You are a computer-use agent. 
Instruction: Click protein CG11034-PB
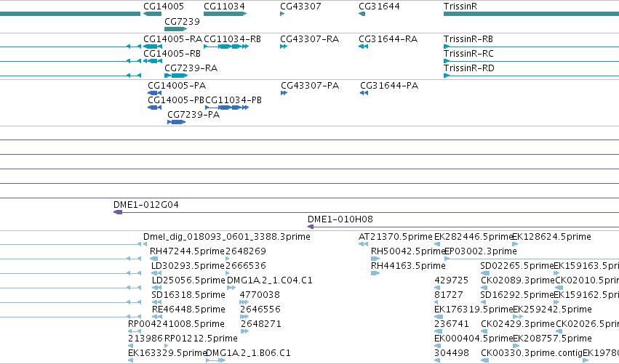(233, 100)
